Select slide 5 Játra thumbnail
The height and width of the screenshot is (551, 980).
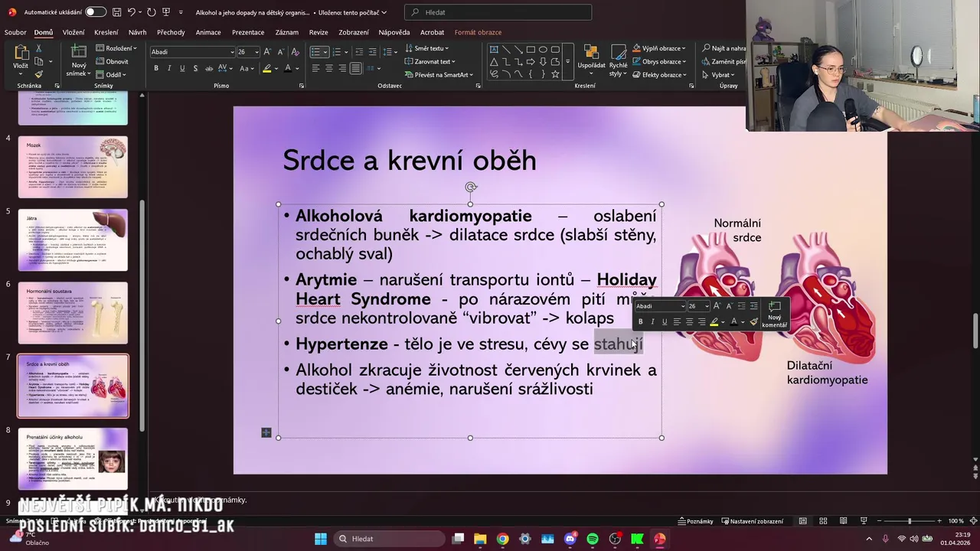[x=73, y=240]
